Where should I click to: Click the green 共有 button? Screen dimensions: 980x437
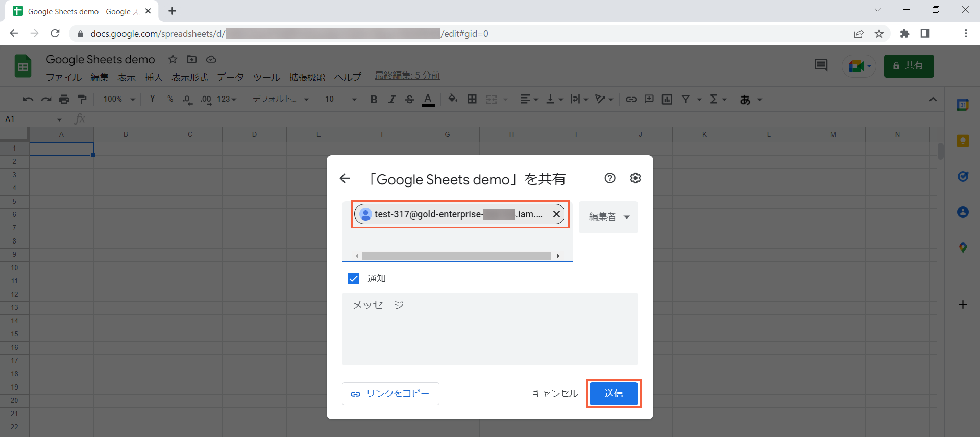tap(909, 66)
